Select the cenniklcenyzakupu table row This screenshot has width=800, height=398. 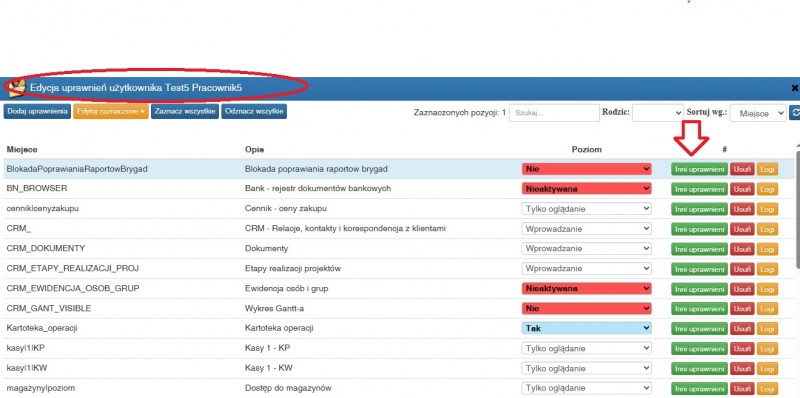coord(399,209)
